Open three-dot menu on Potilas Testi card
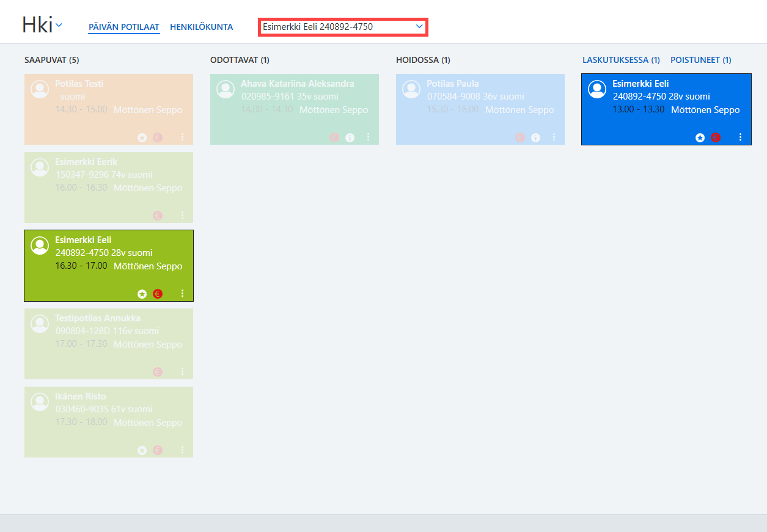The width and height of the screenshot is (767, 532). [182, 137]
